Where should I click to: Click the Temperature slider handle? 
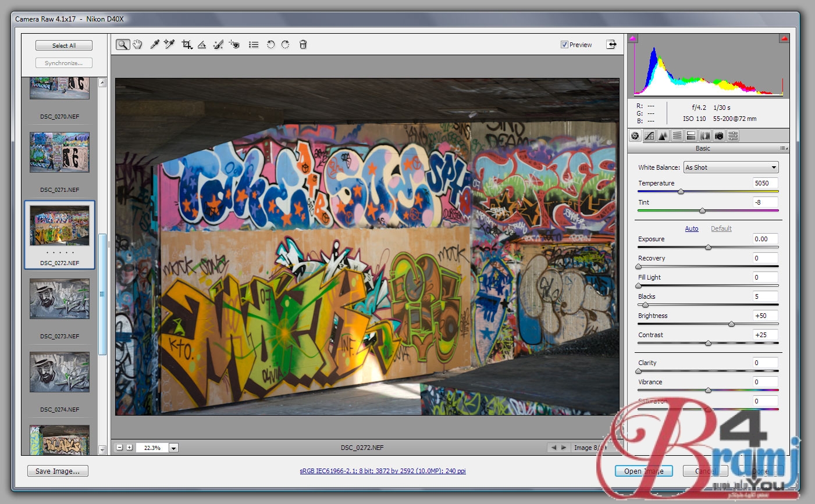coord(681,192)
